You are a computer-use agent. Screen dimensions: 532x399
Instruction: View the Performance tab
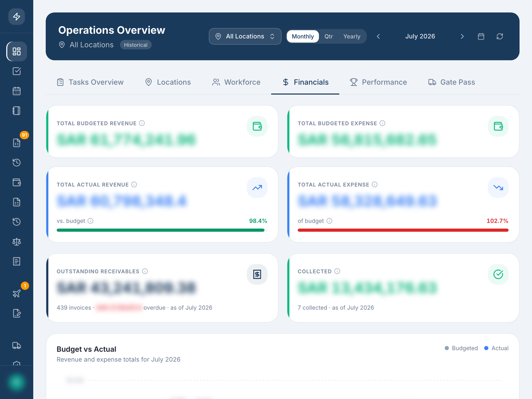378,82
